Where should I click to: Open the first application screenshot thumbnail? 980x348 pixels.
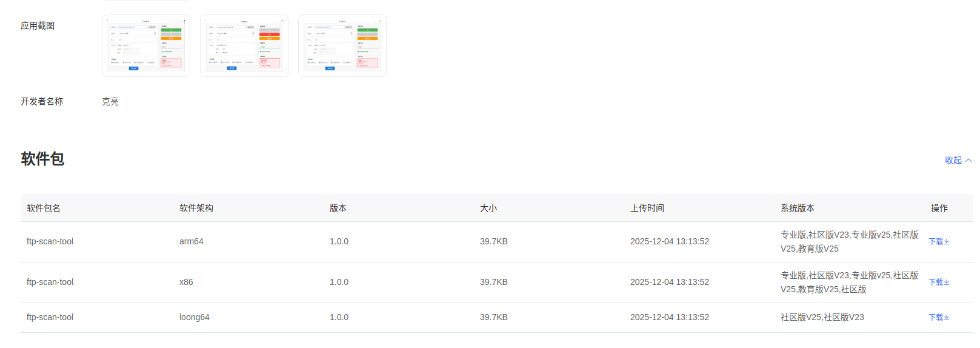point(146,46)
